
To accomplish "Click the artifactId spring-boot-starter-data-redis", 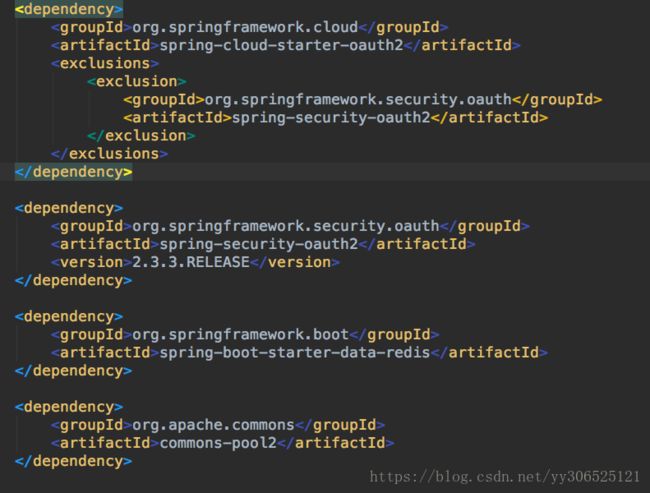I will [x=295, y=352].
